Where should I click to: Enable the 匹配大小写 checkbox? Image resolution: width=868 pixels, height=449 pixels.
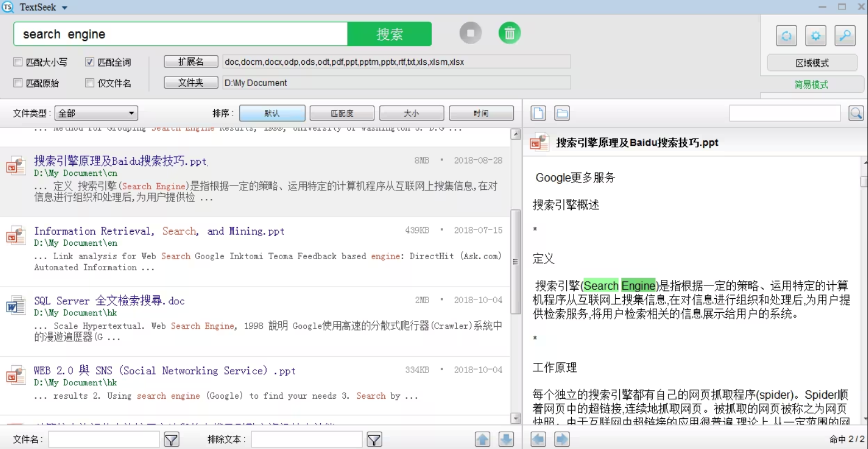tap(17, 61)
